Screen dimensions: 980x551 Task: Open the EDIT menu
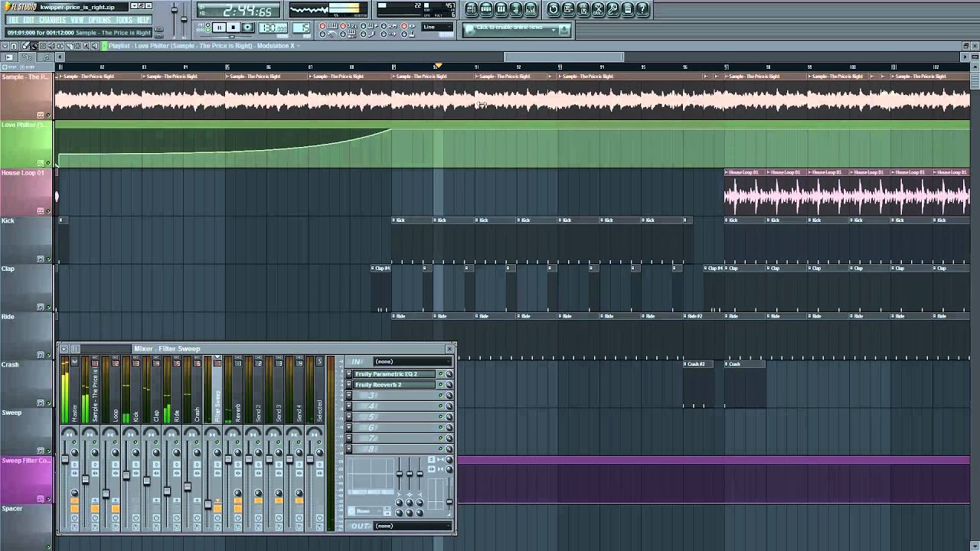click(x=29, y=20)
